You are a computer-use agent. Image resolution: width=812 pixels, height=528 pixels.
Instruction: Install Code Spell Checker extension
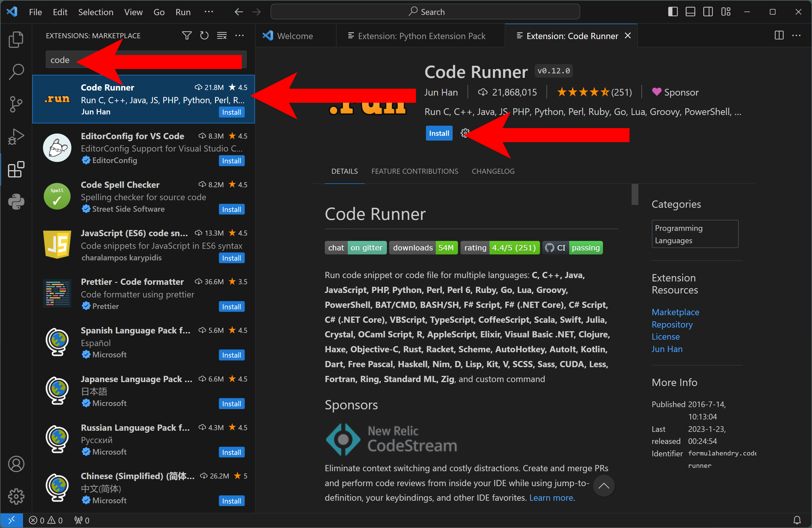(232, 209)
